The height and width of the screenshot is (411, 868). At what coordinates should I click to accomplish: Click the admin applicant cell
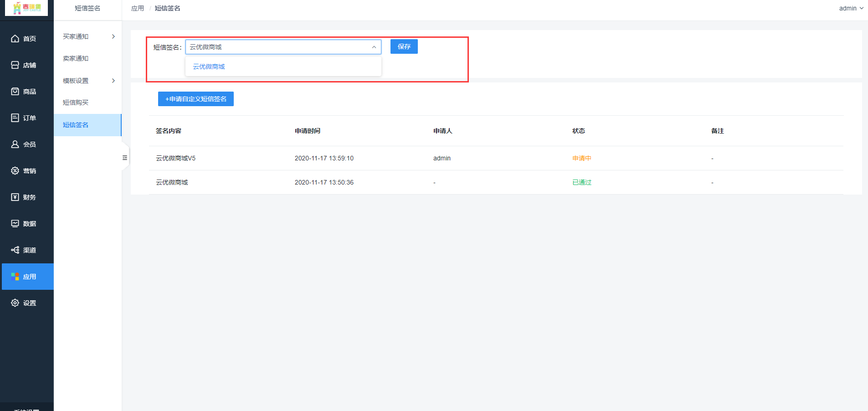(442, 158)
